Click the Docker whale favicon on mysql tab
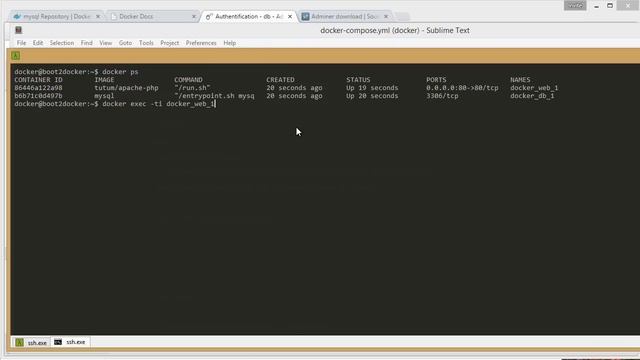Viewport: 640px width, 360px height. coord(17,16)
